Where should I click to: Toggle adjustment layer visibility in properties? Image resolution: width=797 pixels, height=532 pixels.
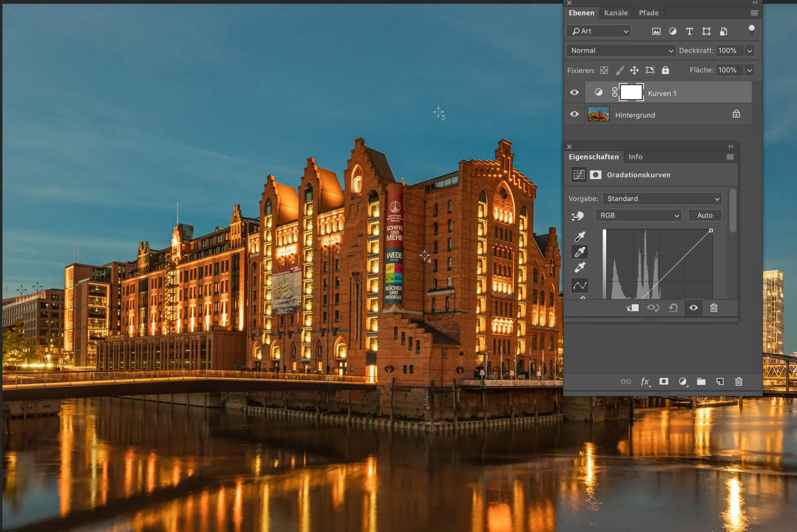(693, 308)
